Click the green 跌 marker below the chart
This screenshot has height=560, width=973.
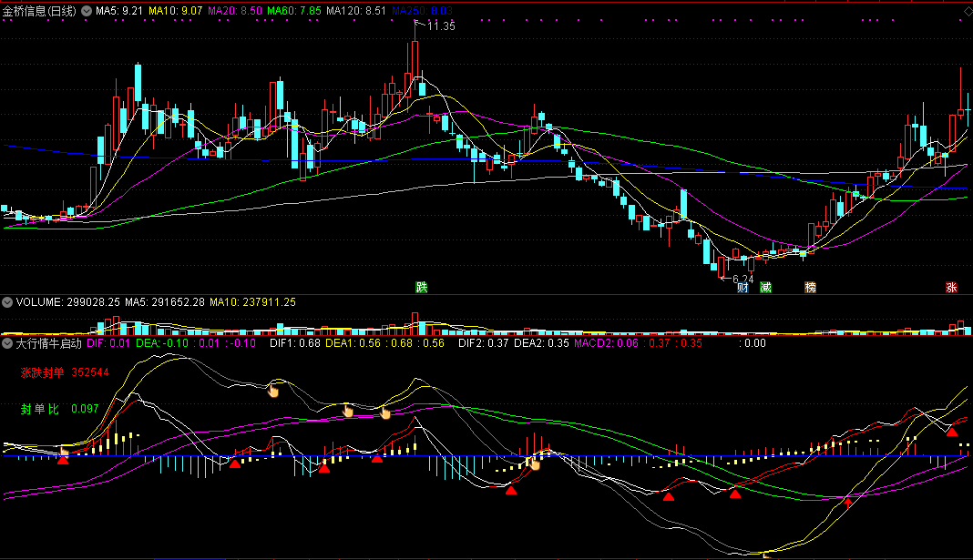click(x=421, y=287)
